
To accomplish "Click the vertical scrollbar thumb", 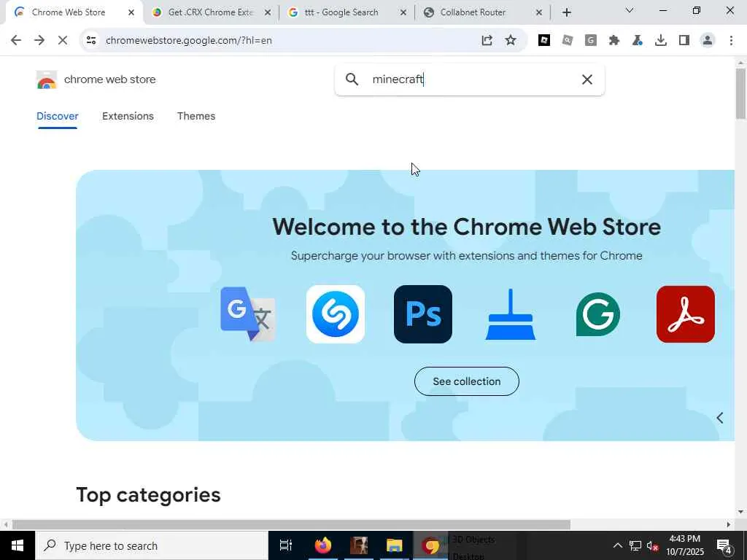I will [740, 93].
